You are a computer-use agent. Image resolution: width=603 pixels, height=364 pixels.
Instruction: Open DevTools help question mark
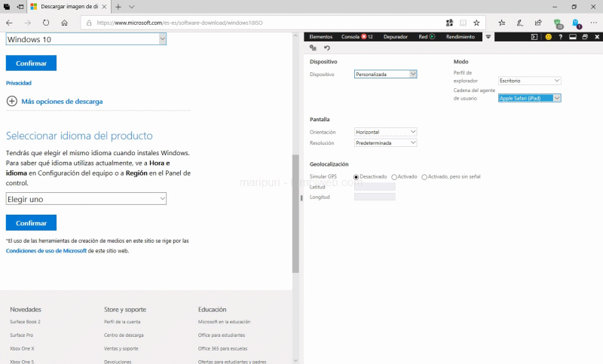[560, 37]
